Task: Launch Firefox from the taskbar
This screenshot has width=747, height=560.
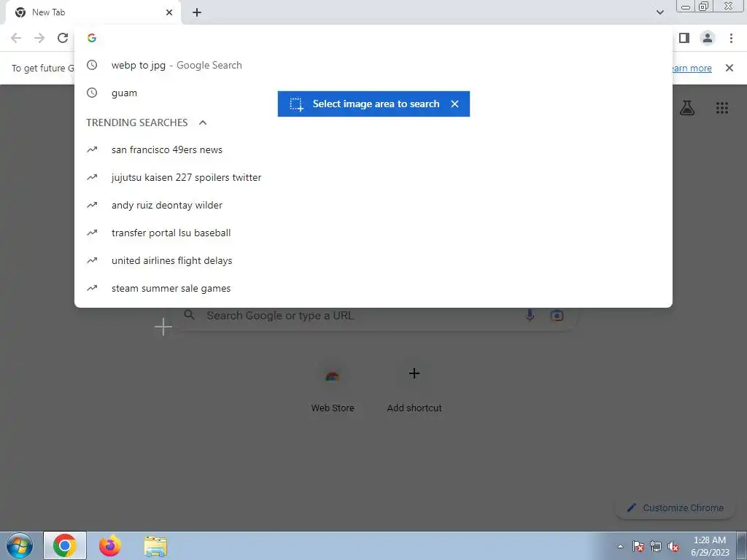Action: tap(110, 545)
